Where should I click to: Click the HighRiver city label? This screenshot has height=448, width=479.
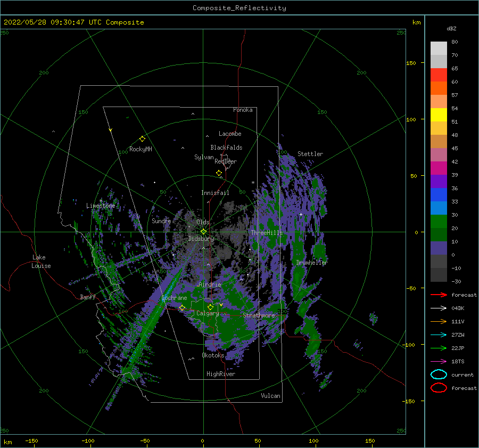pos(221,374)
